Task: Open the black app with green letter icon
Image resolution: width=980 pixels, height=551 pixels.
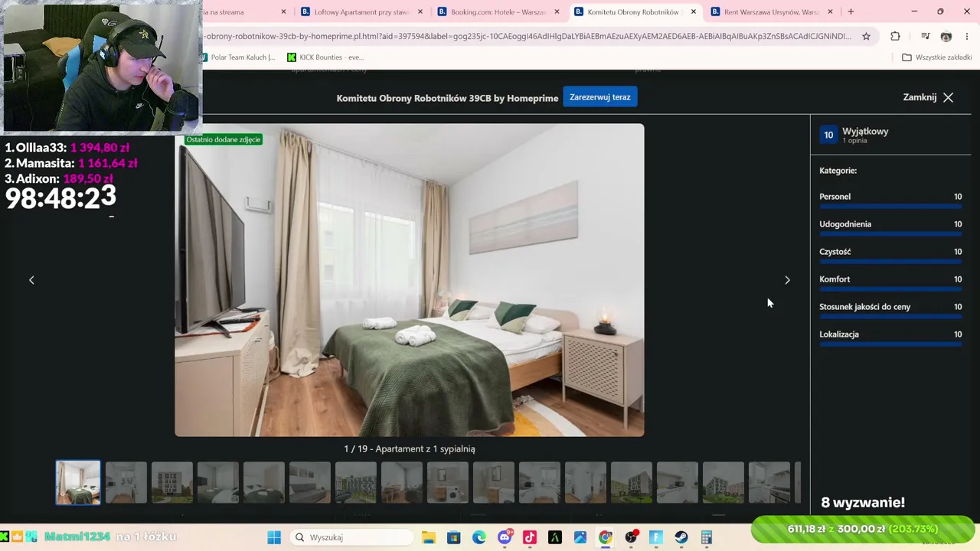Action: (555, 537)
